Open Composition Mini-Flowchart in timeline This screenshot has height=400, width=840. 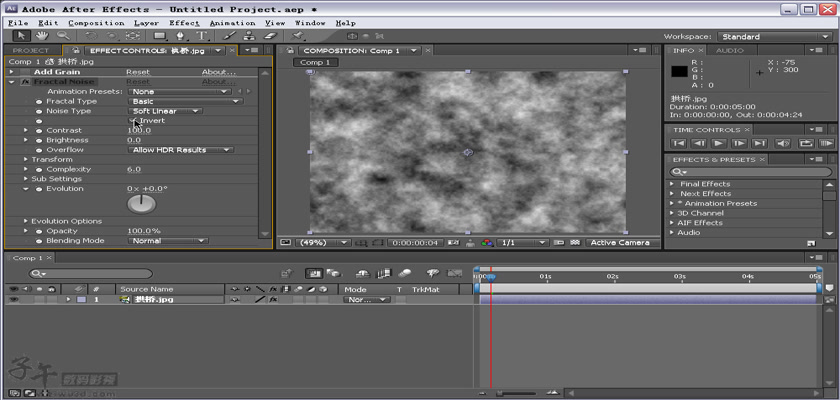(287, 274)
